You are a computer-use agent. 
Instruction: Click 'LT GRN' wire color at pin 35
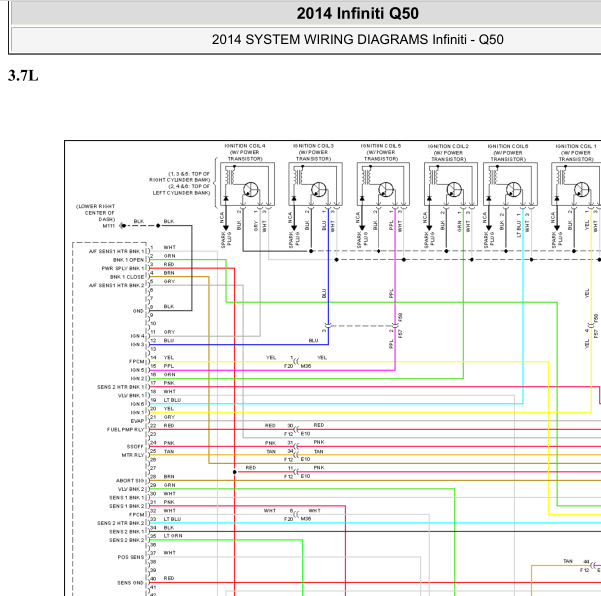pos(173,535)
